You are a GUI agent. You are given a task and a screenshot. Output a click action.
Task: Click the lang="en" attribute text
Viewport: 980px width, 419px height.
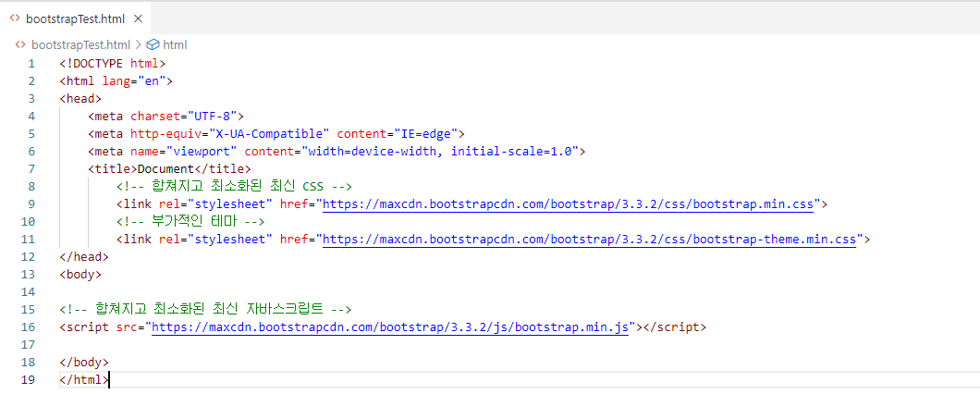134,80
